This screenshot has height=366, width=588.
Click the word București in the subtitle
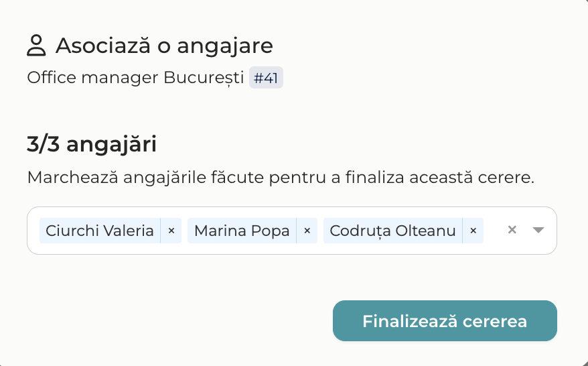point(204,78)
